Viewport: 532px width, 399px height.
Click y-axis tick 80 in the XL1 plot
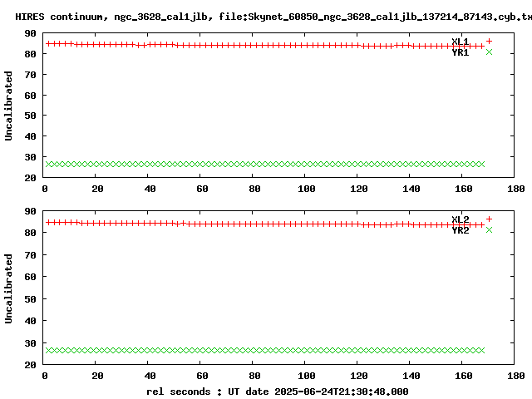coord(30,54)
